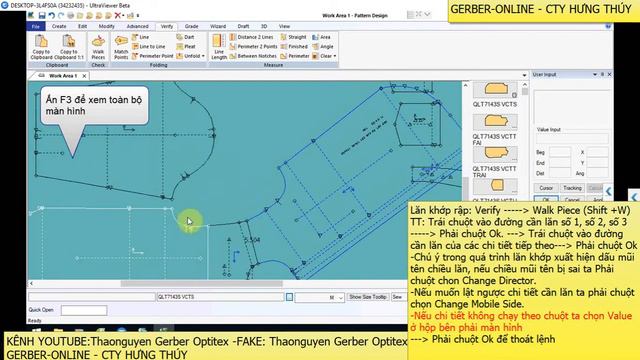The height and width of the screenshot is (360, 640).
Task: Switch to the Modify ribbon tab
Action: (107, 26)
